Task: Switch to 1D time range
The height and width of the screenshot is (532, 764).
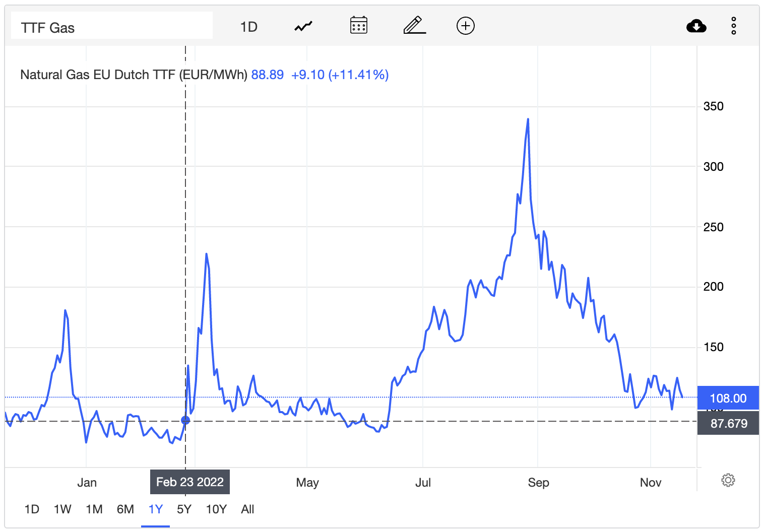Action: (32, 509)
